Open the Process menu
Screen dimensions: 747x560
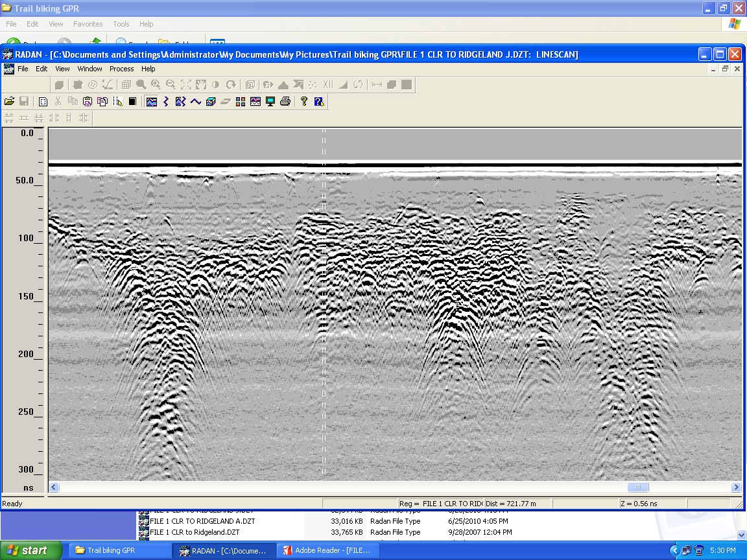point(121,68)
